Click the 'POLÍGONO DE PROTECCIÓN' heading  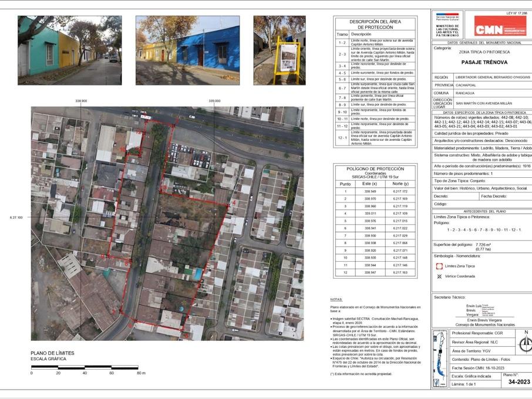(375, 169)
